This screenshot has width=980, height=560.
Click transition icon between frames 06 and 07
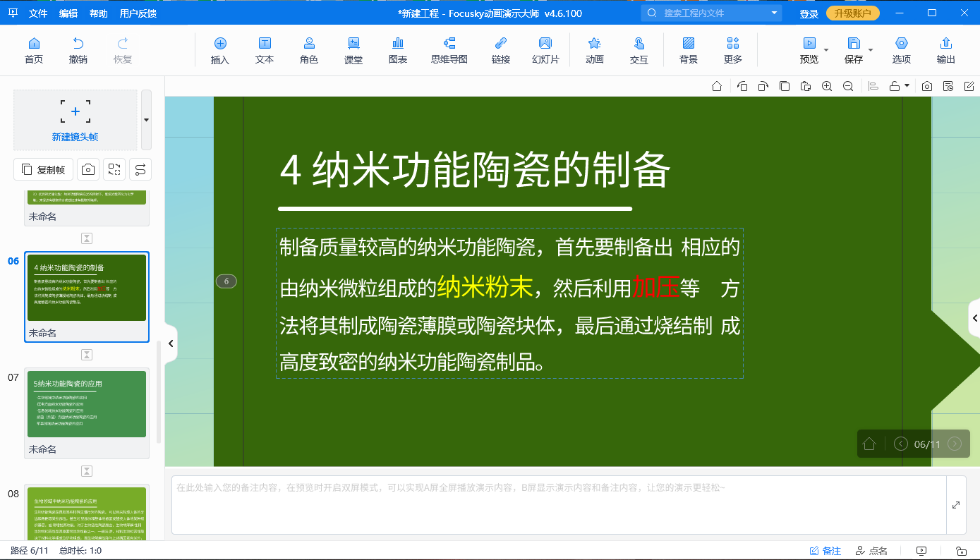[x=87, y=354]
